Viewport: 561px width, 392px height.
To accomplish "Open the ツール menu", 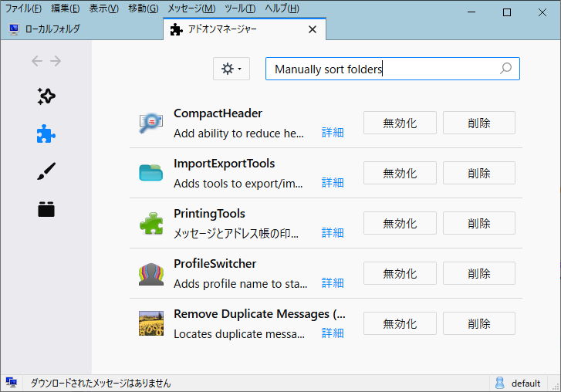I will (240, 8).
